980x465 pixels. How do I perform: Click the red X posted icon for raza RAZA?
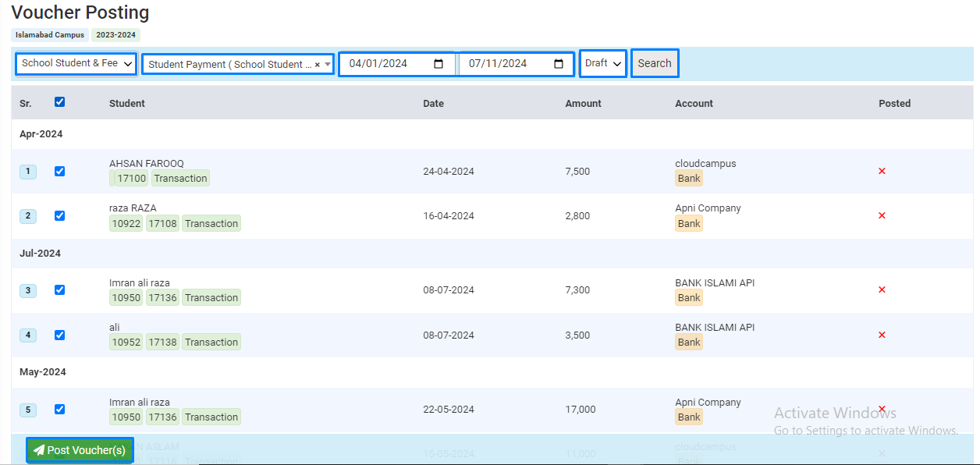point(882,215)
